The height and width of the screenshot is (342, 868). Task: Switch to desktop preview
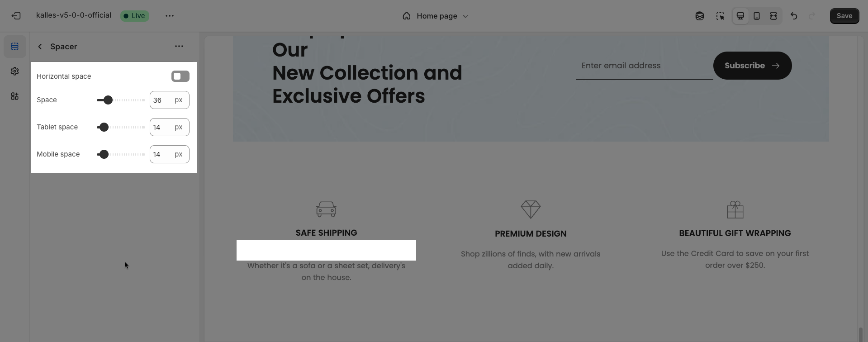[x=740, y=16]
